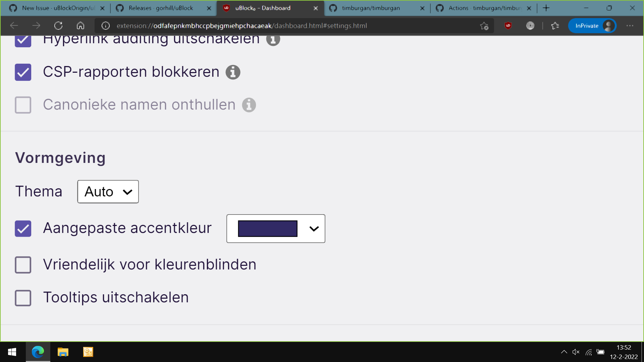Uncheck CSP-rapporten blokkeren
This screenshot has width=644, height=362.
[x=23, y=72]
